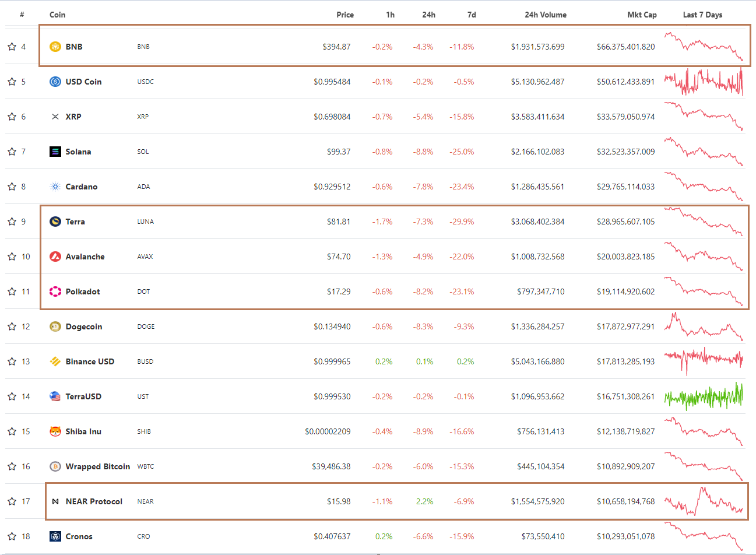Screen dimensions: 756x555
Task: Favorite NEAR Protocol with star
Action: coord(12,501)
